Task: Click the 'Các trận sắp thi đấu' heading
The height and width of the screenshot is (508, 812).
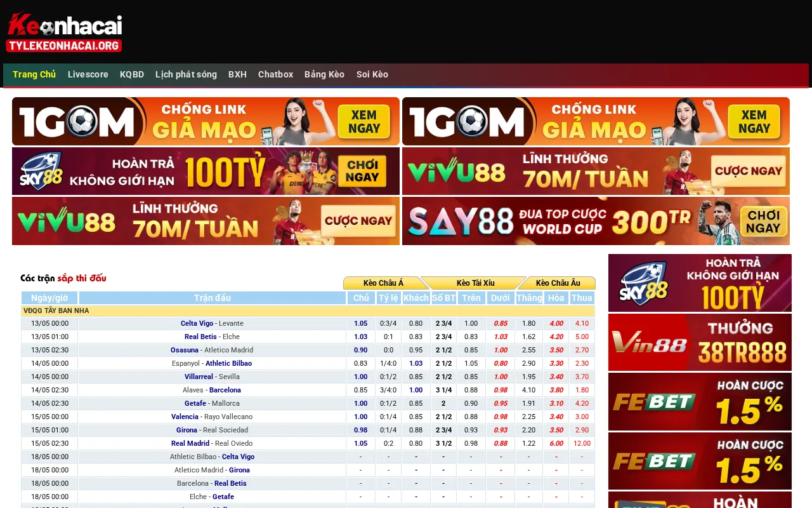Action: tap(63, 278)
